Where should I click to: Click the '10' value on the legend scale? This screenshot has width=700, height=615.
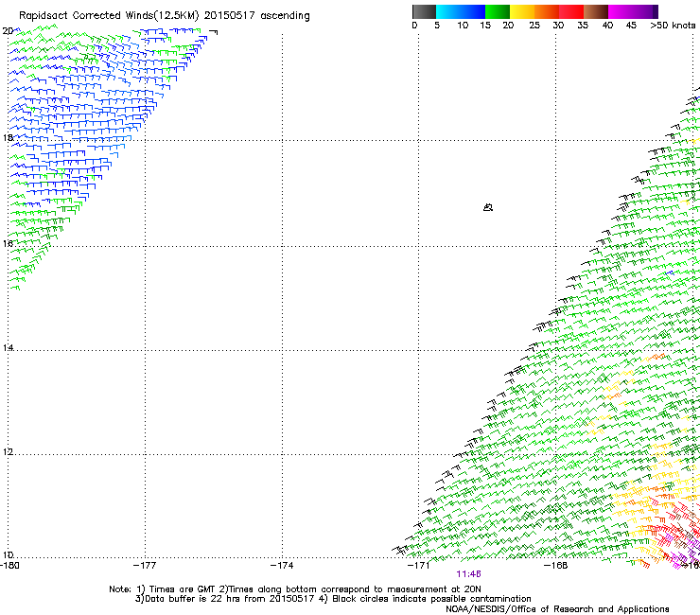pyautogui.click(x=463, y=26)
